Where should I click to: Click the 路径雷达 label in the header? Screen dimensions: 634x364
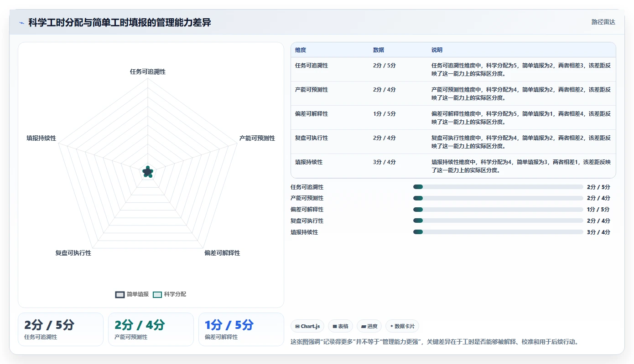tap(603, 22)
